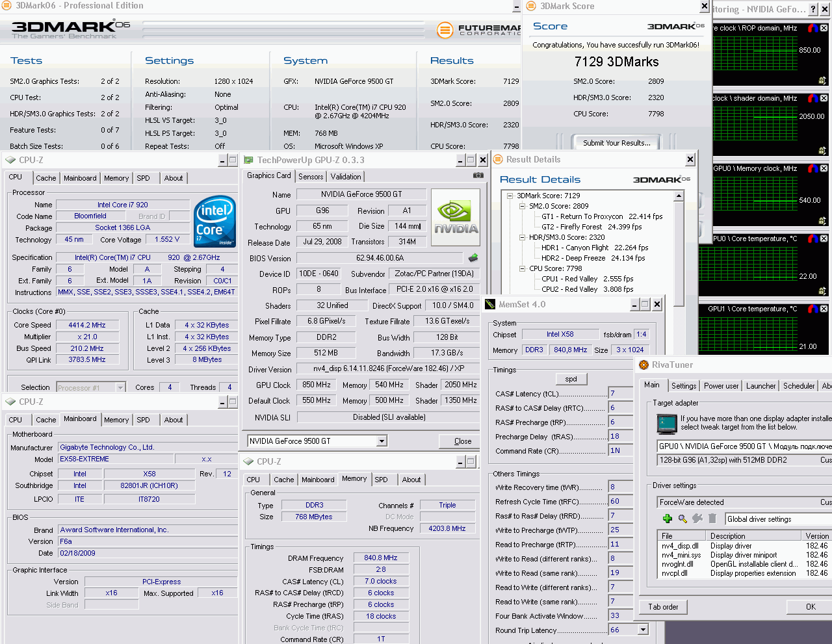Click Intel Core i7 logo in CPU-Z

point(214,222)
